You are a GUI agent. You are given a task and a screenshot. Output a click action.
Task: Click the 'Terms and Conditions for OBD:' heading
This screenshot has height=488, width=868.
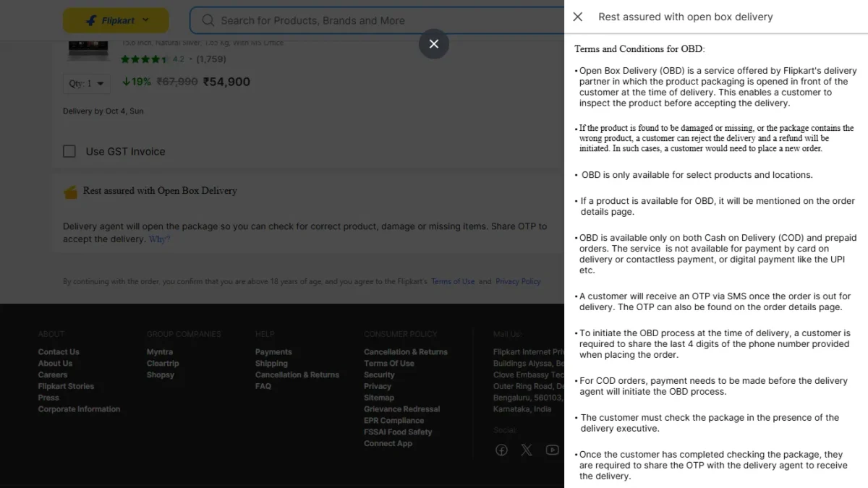639,49
